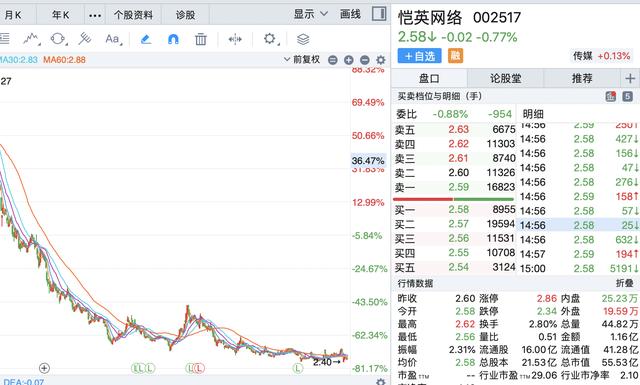Click the MA60:2.88 indicator label
This screenshot has height=385, width=640.
64,60
